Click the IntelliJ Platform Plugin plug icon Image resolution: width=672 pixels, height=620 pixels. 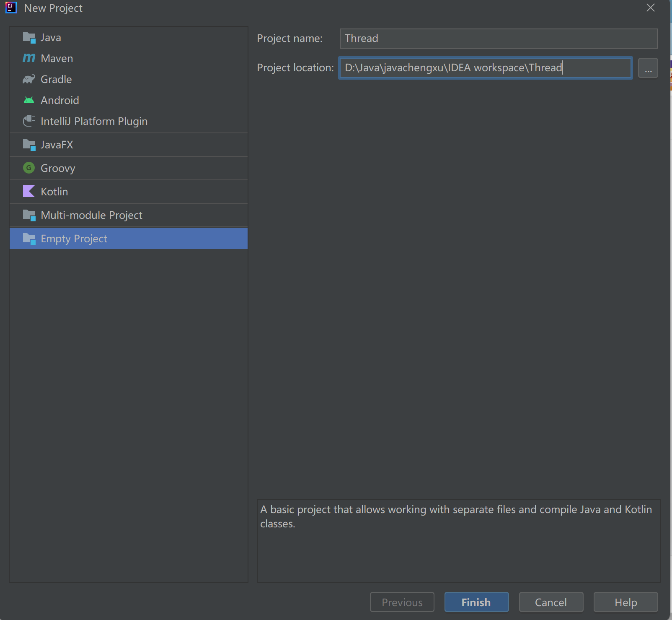[x=29, y=121]
